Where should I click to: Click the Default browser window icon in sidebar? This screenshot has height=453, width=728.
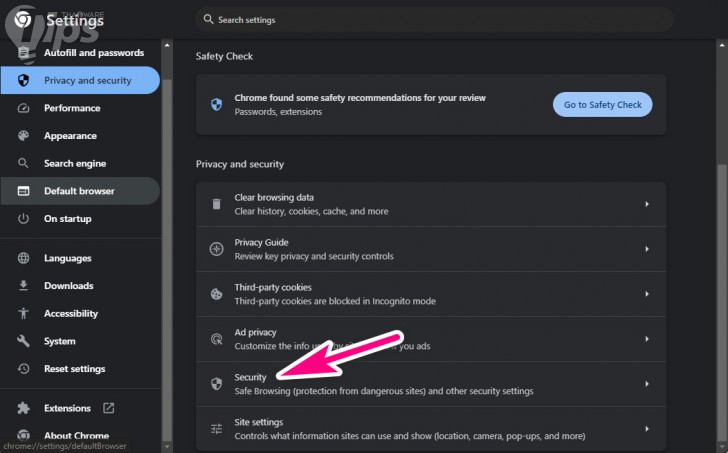point(23,191)
